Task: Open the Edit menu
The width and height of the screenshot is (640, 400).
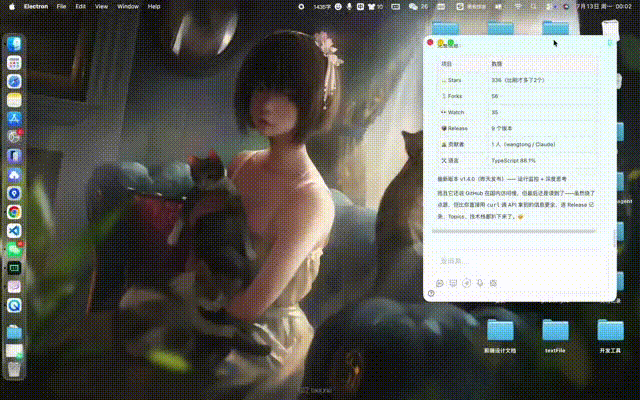Action: click(x=80, y=7)
